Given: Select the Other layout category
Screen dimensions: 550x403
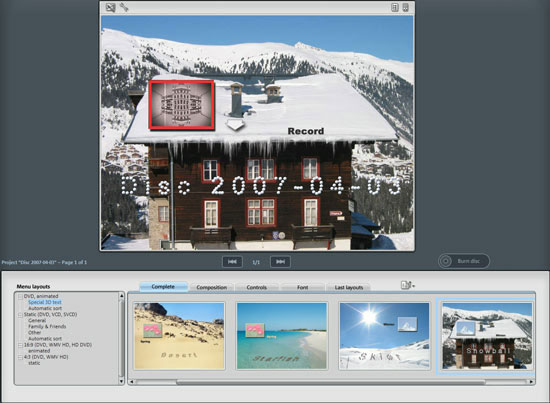Looking at the screenshot, I should (34, 333).
